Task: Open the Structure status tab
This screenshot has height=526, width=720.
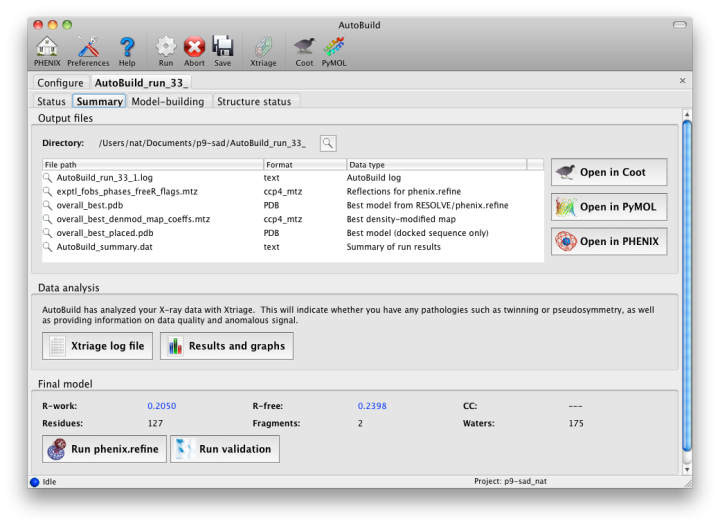Action: point(254,101)
